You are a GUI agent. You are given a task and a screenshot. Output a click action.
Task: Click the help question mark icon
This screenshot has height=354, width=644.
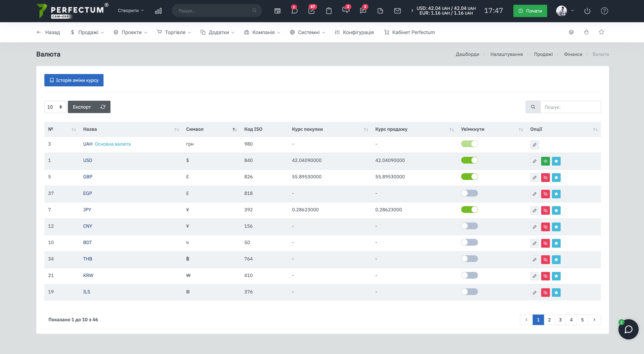click(604, 11)
